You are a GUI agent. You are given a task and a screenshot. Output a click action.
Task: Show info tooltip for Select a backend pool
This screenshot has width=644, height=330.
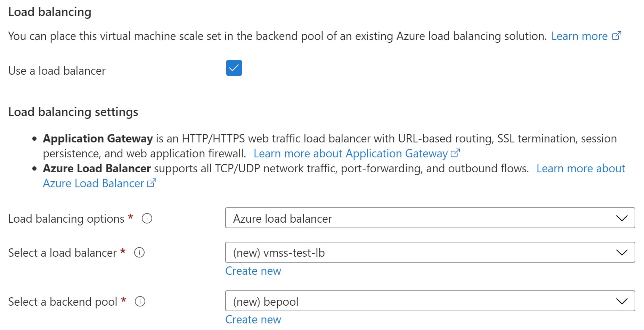140,302
